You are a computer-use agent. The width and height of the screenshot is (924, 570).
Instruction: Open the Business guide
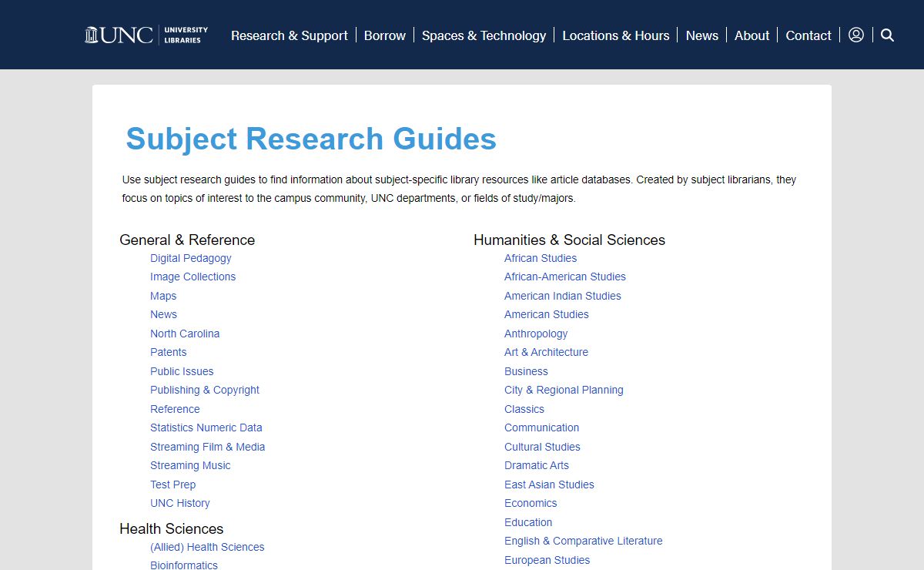pos(527,371)
